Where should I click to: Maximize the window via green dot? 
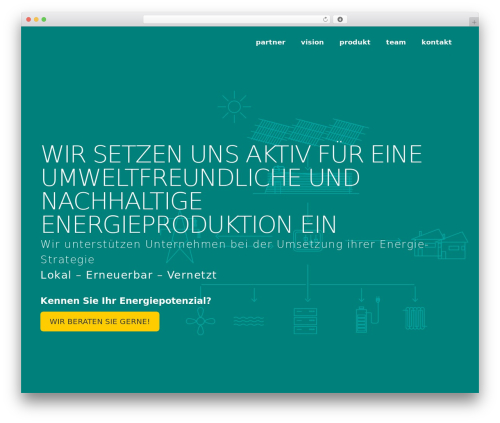pyautogui.click(x=44, y=19)
